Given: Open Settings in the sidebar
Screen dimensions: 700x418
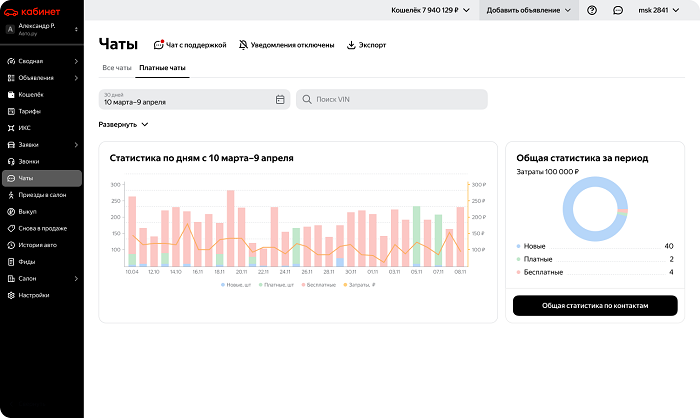Looking at the screenshot, I should coord(33,295).
